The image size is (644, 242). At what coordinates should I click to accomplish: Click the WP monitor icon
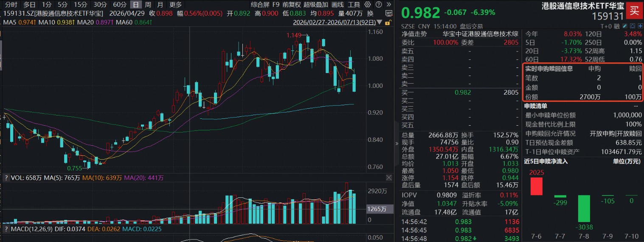pyautogui.click(x=389, y=13)
